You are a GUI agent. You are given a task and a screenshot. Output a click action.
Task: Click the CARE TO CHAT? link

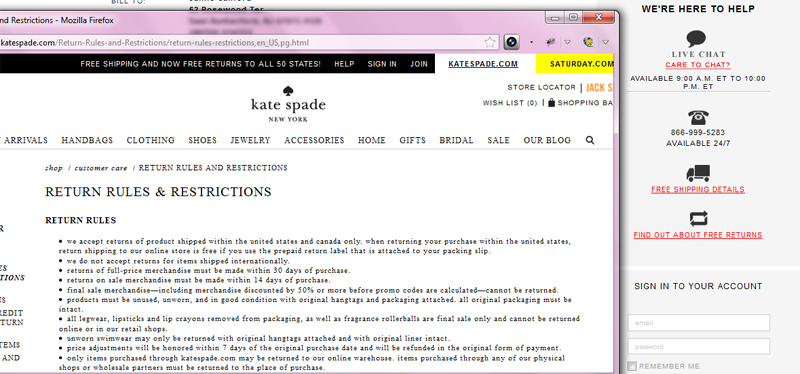pyautogui.click(x=698, y=65)
